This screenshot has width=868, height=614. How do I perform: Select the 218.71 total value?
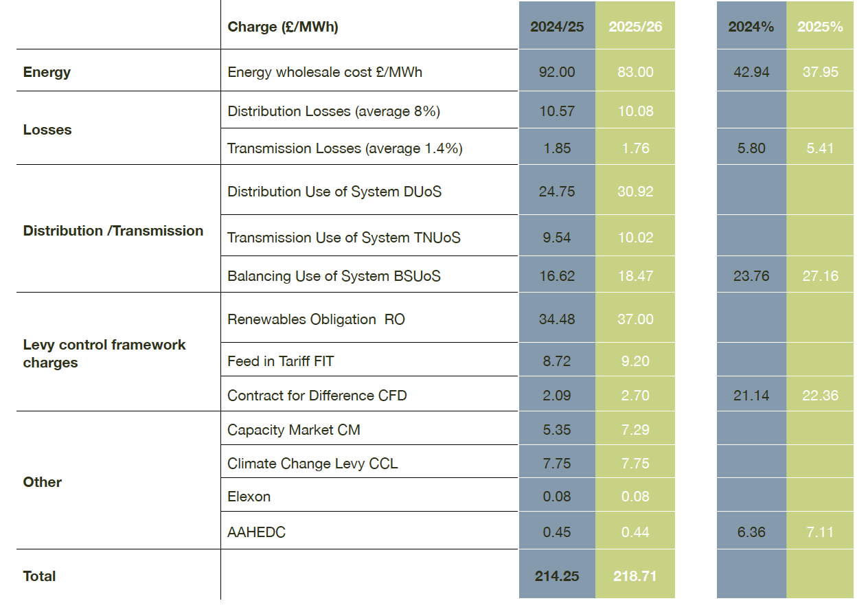(635, 576)
